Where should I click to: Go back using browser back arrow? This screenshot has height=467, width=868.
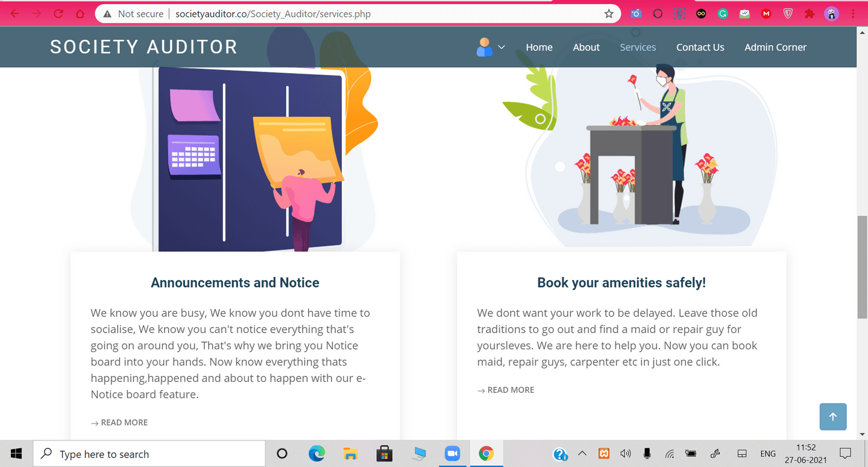point(15,13)
